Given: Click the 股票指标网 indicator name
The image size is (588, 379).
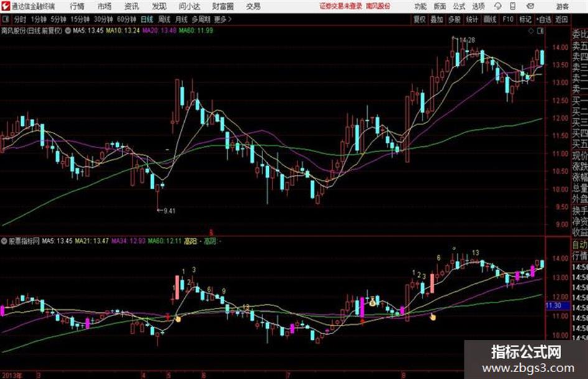Looking at the screenshot, I should (24, 241).
